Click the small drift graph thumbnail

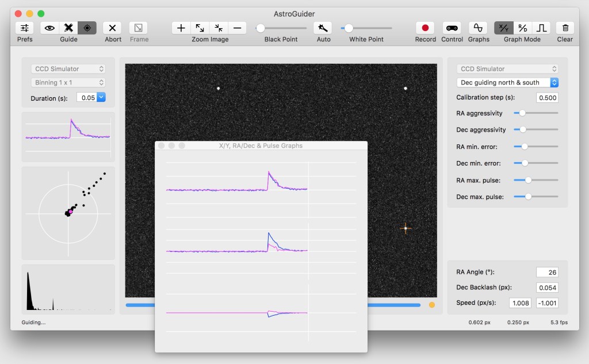pyautogui.click(x=68, y=137)
